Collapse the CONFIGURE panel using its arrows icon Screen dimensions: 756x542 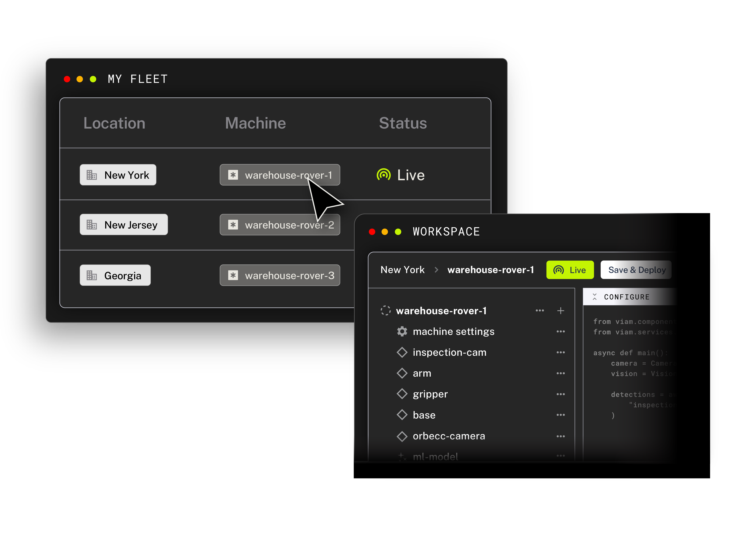click(x=594, y=297)
